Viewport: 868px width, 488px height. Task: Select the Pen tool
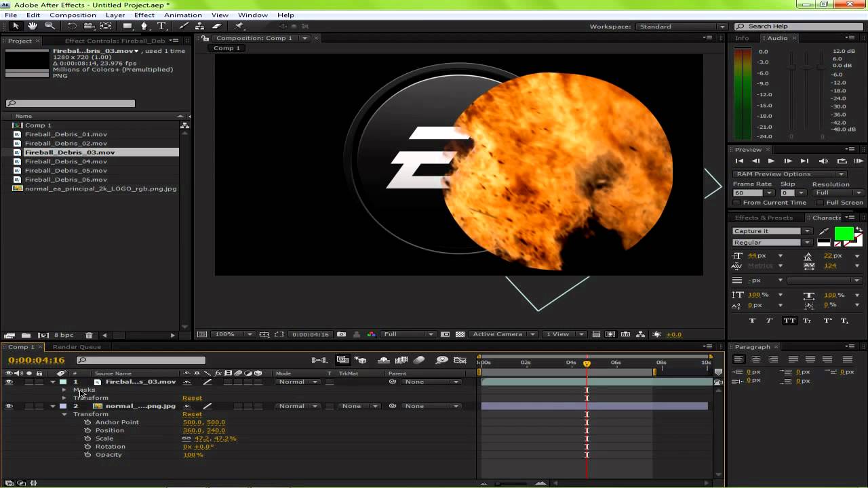144,26
